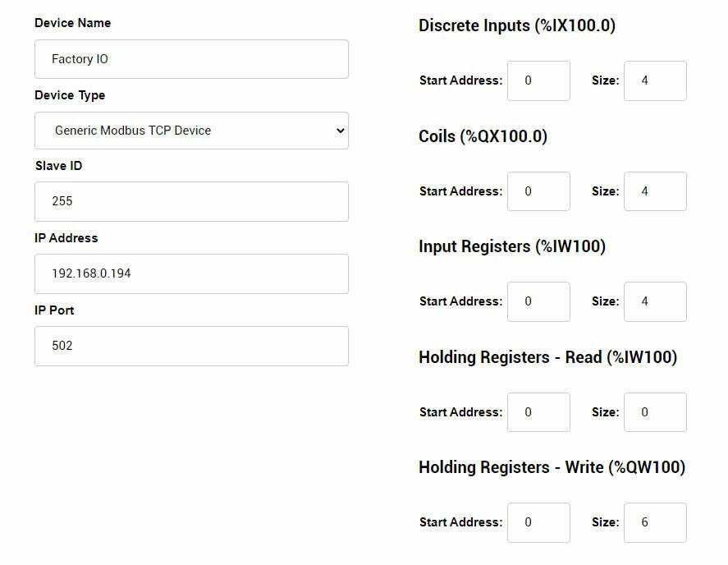This screenshot has height=565, width=728.
Task: Click Holding Registers Read Start Address field
Action: (x=538, y=412)
